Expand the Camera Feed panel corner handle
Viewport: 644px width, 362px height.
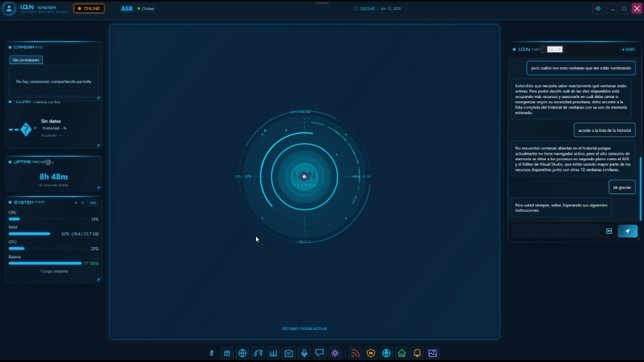point(99,98)
